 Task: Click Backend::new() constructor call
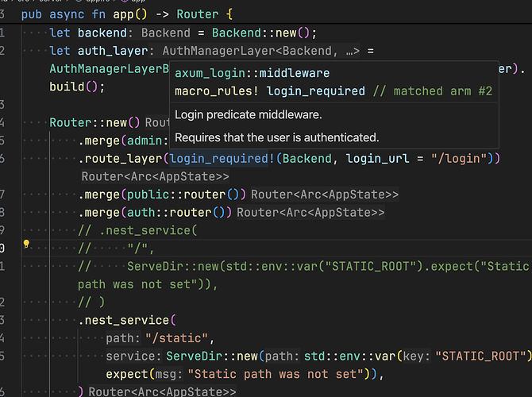click(261, 33)
